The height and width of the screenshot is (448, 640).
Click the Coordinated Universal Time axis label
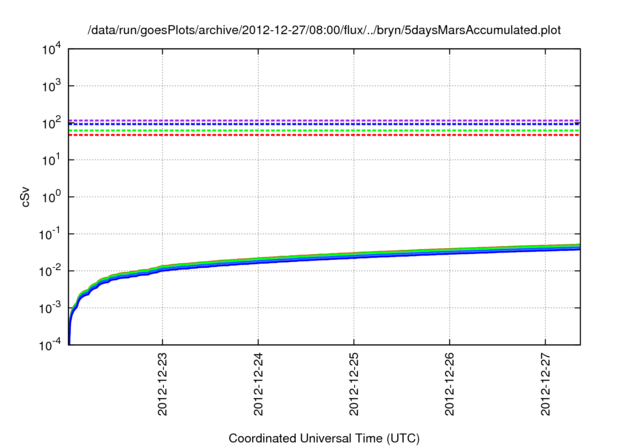324,438
